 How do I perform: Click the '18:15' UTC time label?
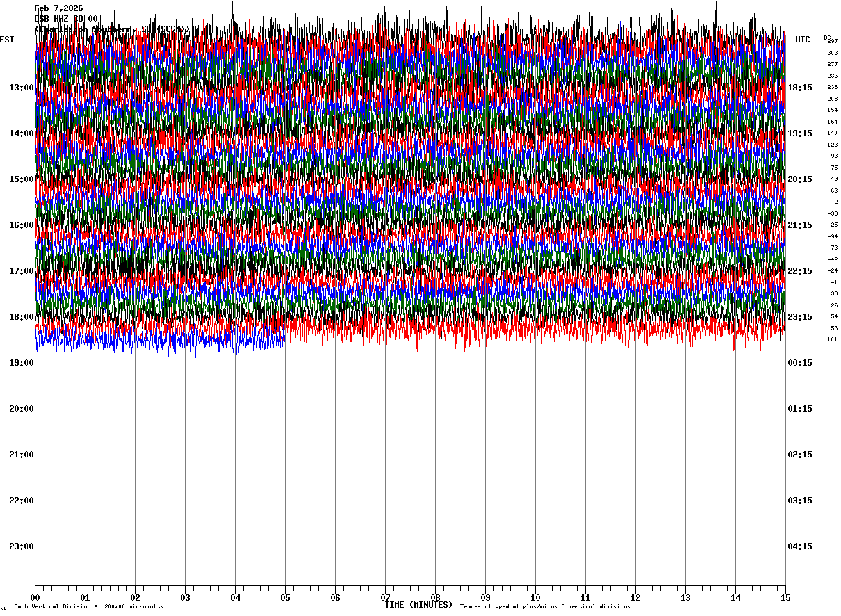(x=800, y=88)
